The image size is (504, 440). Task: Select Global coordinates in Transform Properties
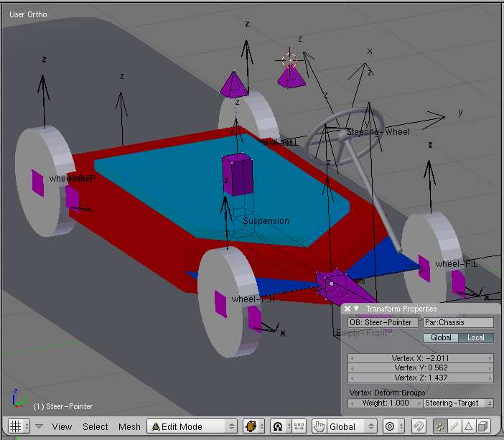(441, 337)
